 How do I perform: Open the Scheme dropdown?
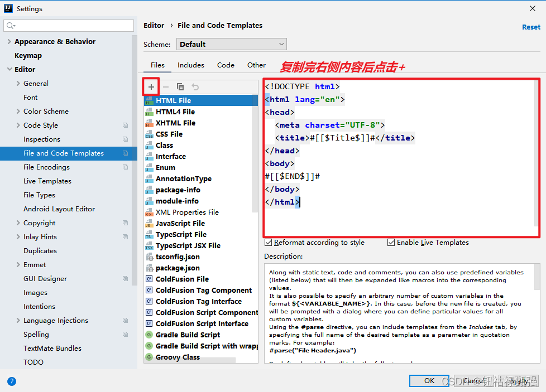(x=231, y=43)
